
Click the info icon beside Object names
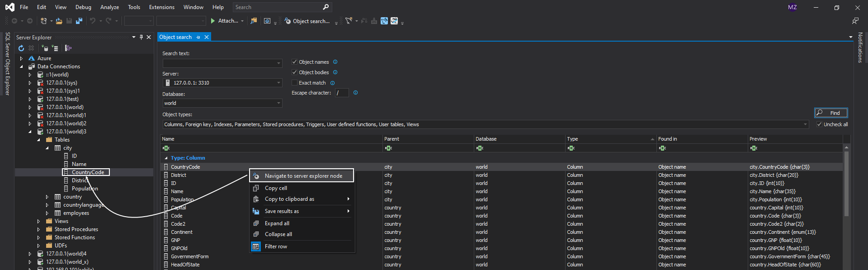[335, 62]
